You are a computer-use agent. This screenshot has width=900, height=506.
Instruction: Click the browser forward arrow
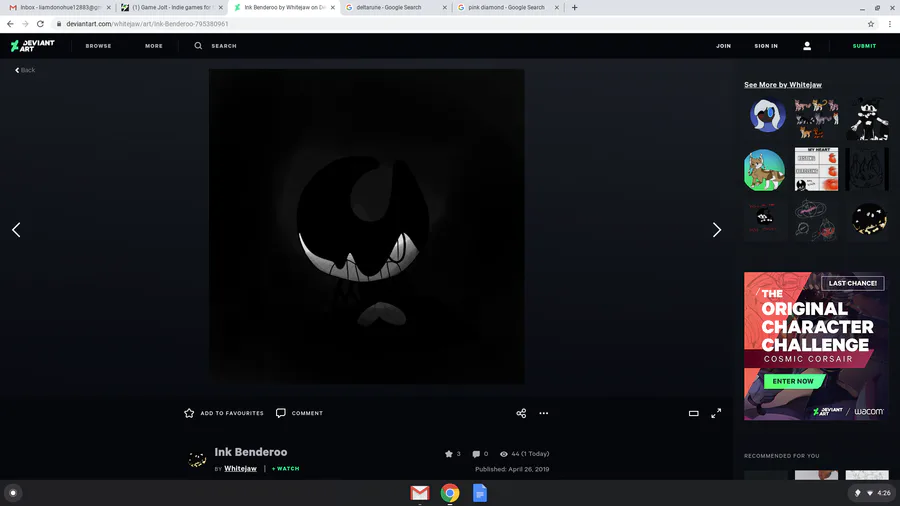[x=25, y=24]
